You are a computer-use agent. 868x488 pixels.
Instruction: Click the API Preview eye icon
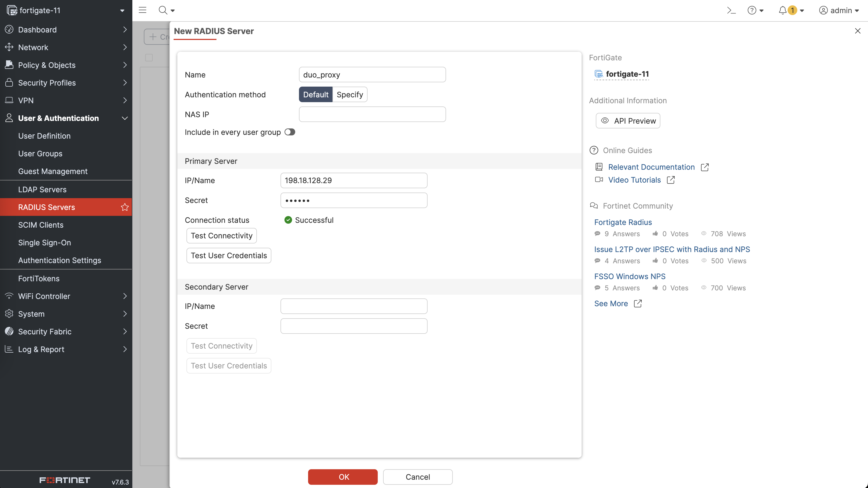point(605,121)
